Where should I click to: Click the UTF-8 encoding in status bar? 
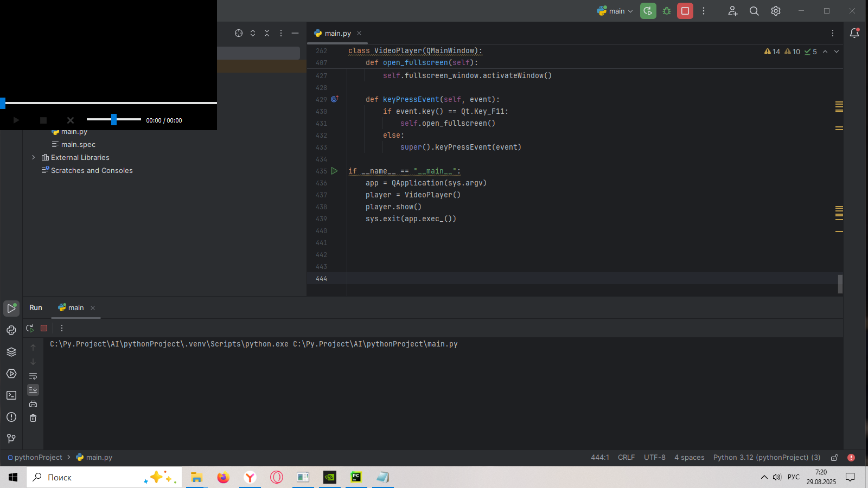(654, 458)
